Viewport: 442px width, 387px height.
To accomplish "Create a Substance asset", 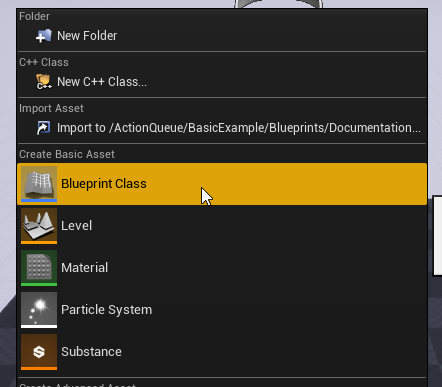I will pos(222,352).
